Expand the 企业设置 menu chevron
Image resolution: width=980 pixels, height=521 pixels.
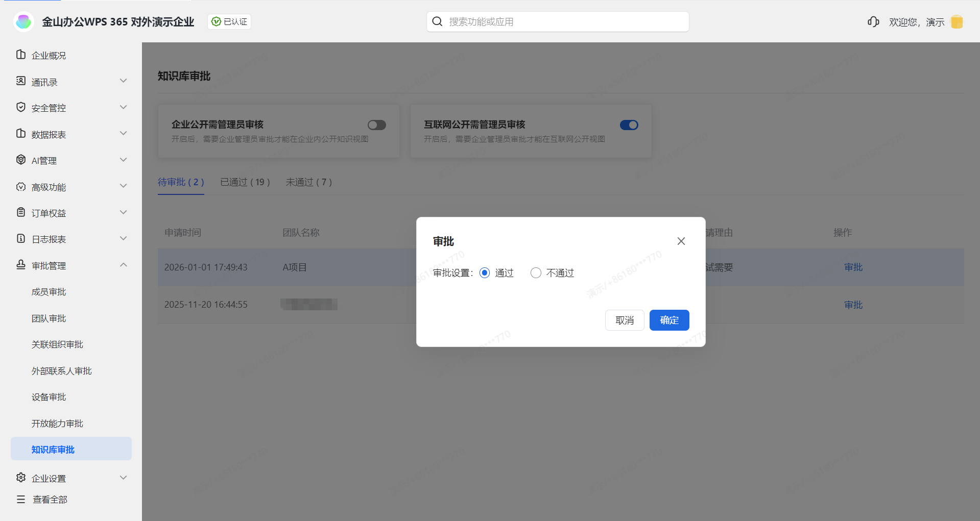[123, 478]
